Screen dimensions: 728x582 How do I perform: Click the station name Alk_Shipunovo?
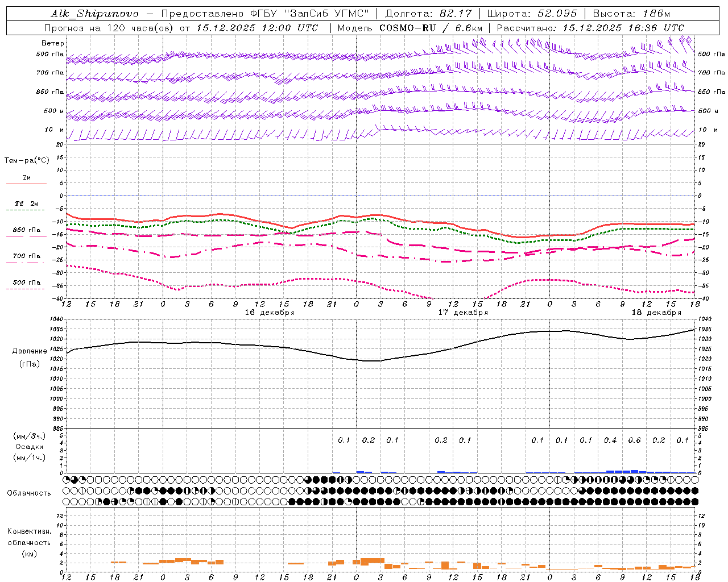click(94, 14)
